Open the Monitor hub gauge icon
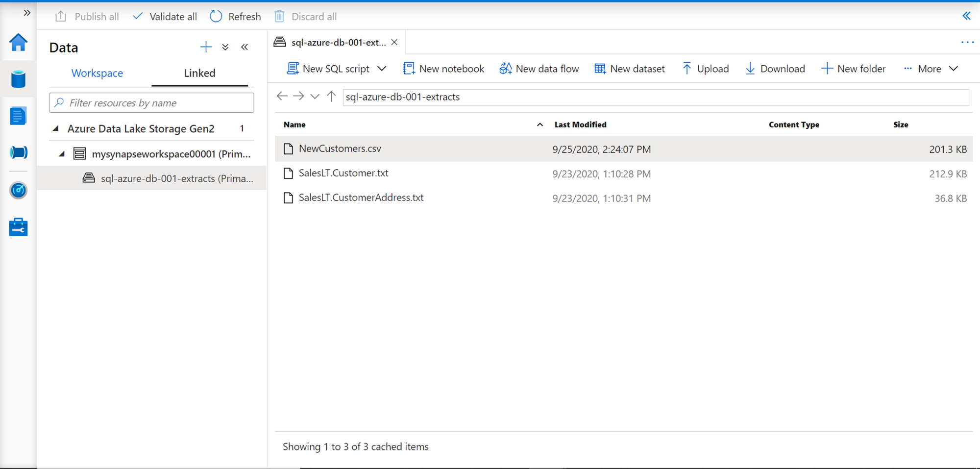Screen dimensions: 980x469 [18, 190]
